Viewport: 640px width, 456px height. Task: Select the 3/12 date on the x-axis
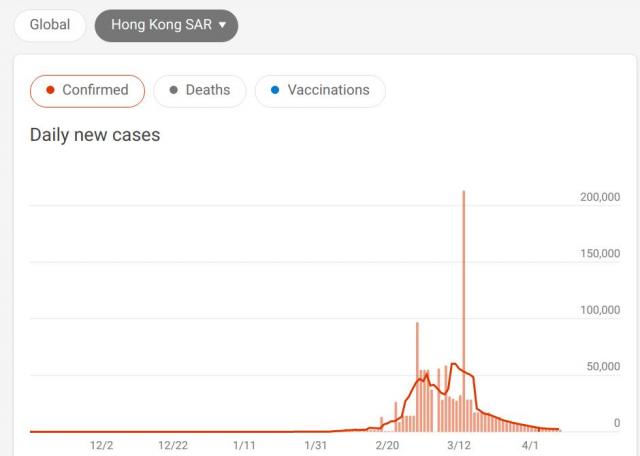(459, 444)
